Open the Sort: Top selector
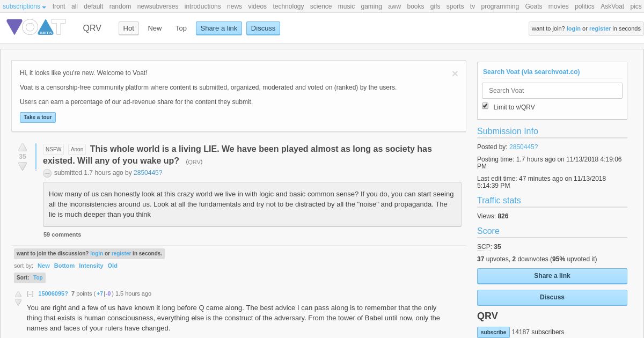The width and height of the screenshot is (644, 338). click(30, 277)
